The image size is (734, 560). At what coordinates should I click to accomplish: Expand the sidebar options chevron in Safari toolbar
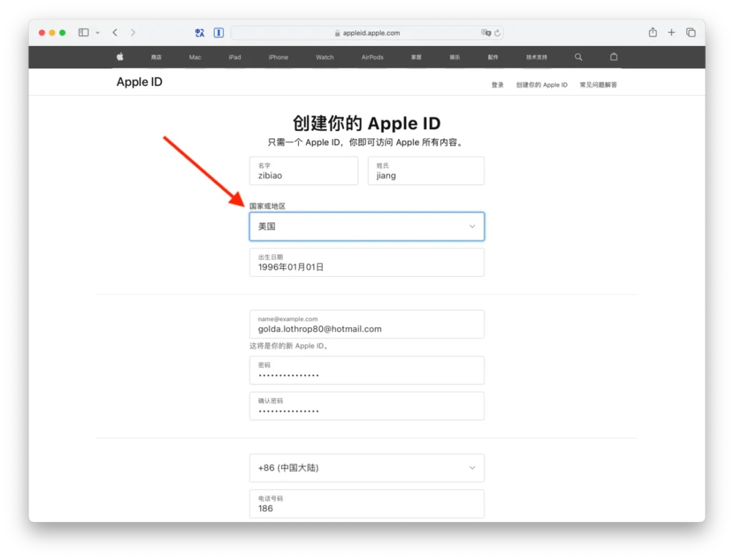(x=98, y=32)
